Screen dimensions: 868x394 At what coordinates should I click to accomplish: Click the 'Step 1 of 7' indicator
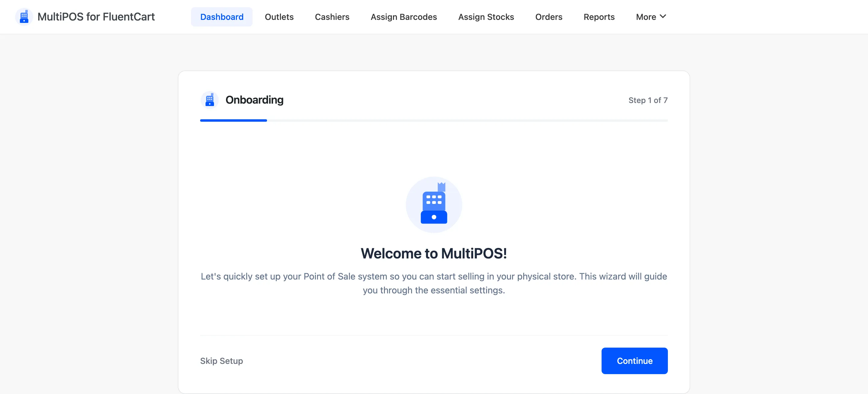(x=648, y=100)
